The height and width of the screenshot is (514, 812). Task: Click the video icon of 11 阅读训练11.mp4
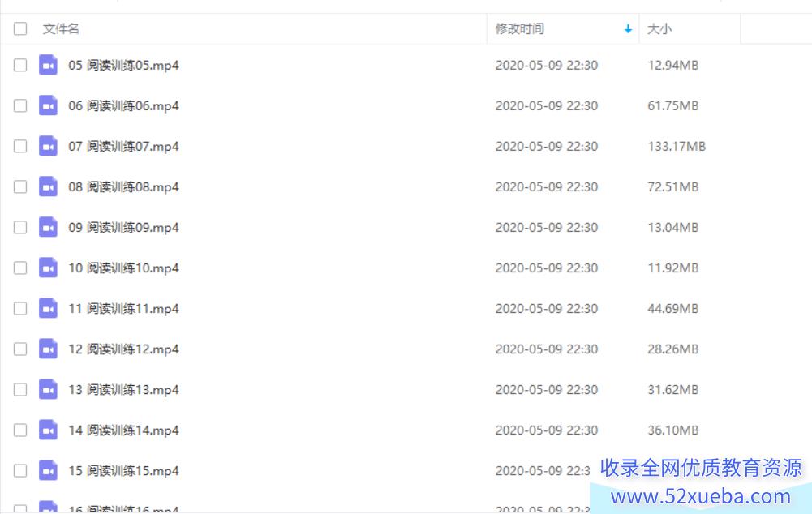coord(48,308)
